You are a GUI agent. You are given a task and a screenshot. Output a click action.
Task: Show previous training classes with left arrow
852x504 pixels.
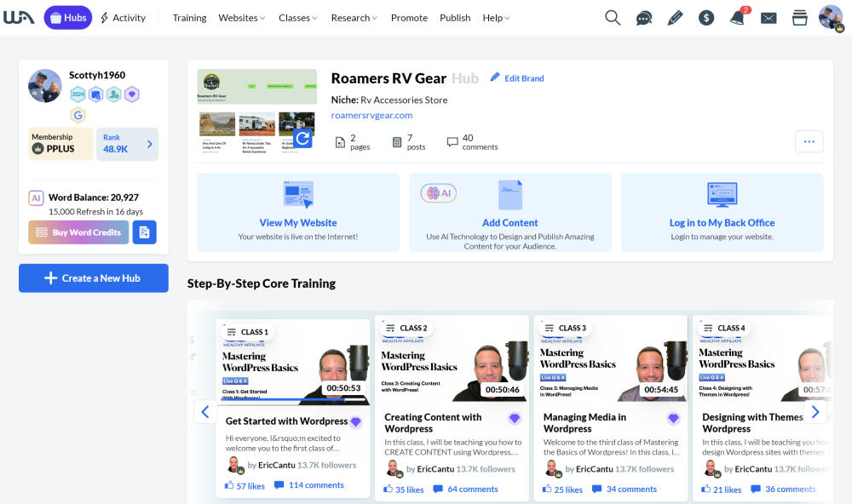[205, 412]
